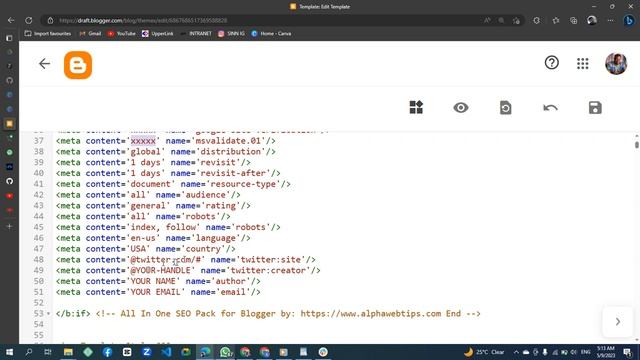Open the browser collections icon
Image resolution: width=640 pixels, height=360 pixels.
(x=573, y=20)
